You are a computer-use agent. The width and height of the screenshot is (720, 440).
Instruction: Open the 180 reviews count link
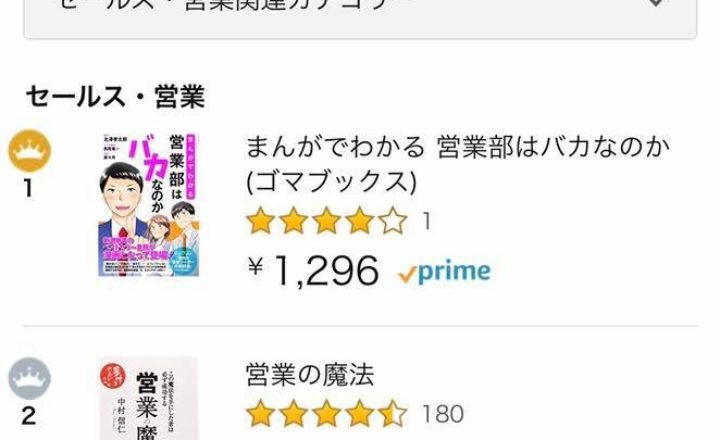tap(443, 414)
